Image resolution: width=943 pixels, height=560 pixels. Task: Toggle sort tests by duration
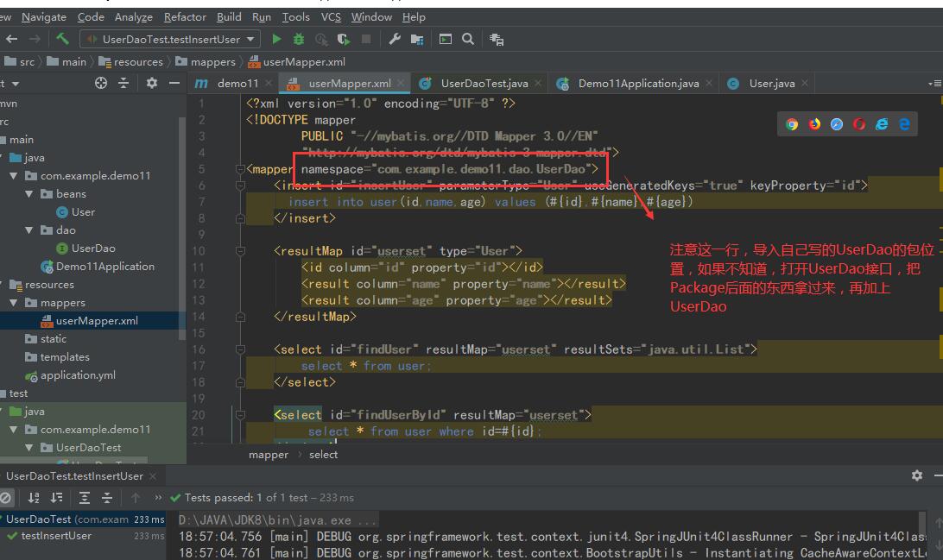click(x=56, y=497)
